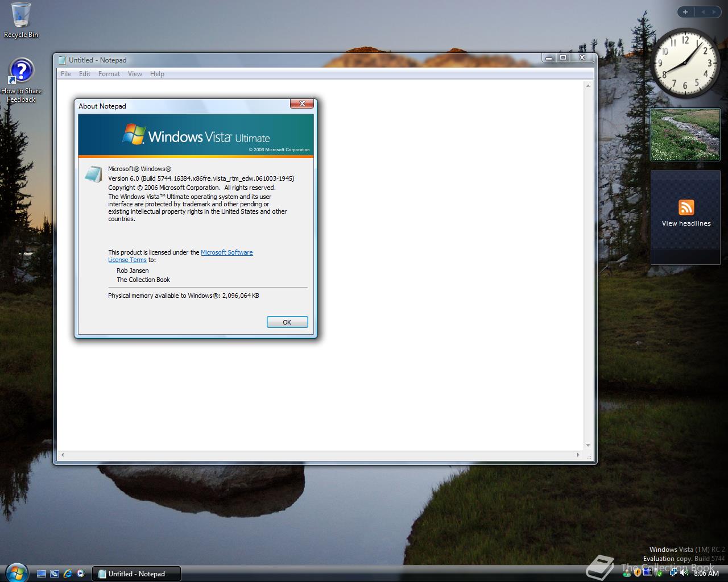Viewport: 728px width, 582px height.
Task: Click the sidebar previous page arrow
Action: (703, 12)
